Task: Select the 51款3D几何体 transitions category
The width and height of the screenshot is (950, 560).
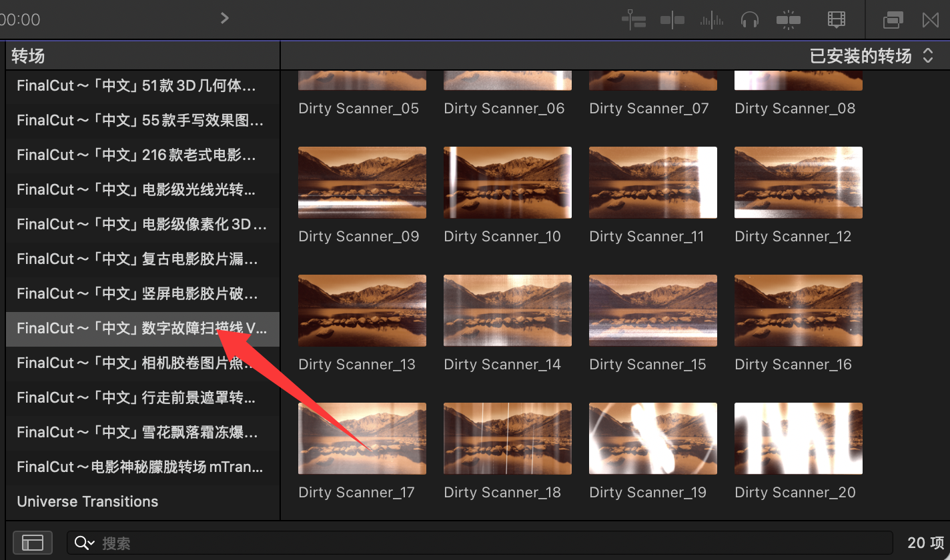Action: (x=137, y=85)
